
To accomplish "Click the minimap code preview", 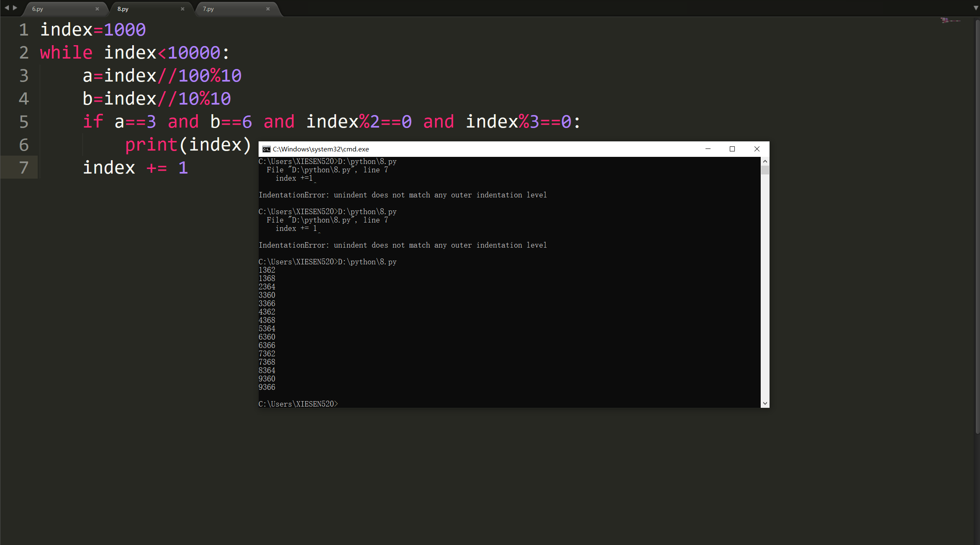I will [x=949, y=20].
